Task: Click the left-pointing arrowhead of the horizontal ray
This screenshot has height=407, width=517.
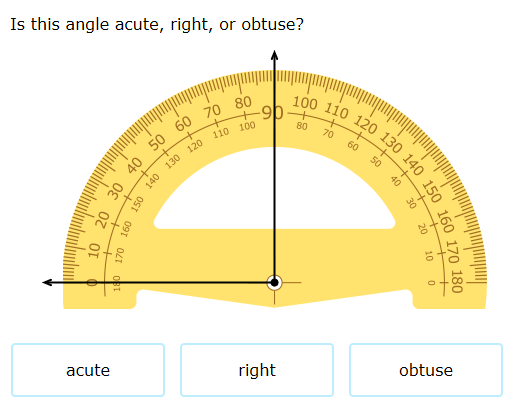Action: pyautogui.click(x=47, y=283)
